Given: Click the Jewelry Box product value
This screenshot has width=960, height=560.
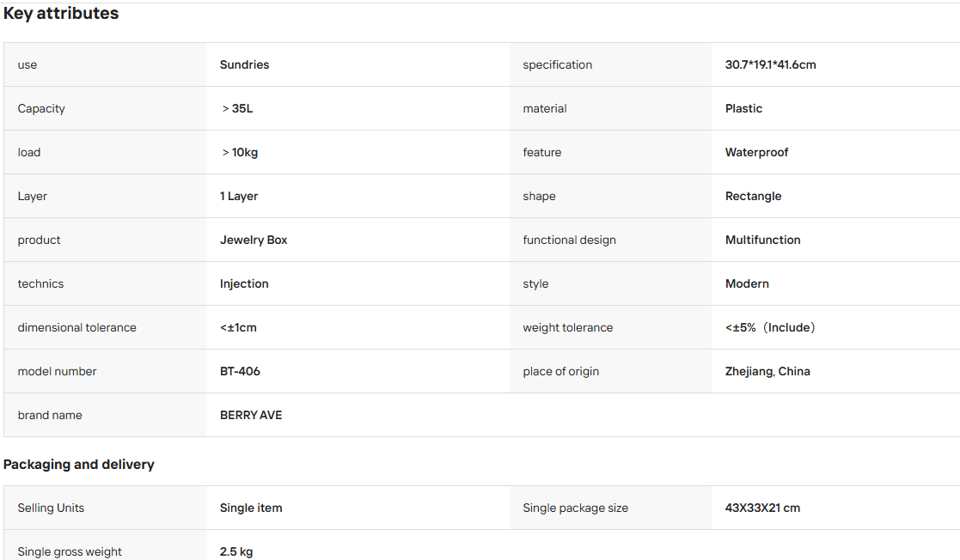Looking at the screenshot, I should (x=254, y=240).
